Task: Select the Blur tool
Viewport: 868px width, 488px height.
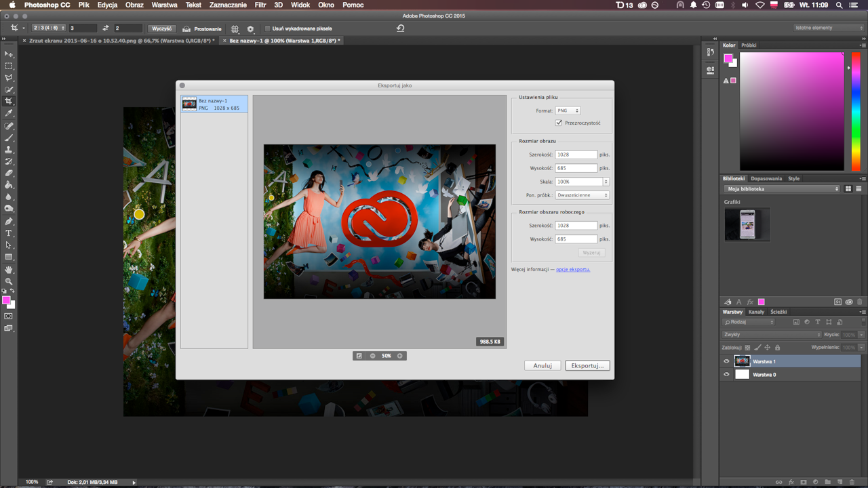Action: coord(9,197)
